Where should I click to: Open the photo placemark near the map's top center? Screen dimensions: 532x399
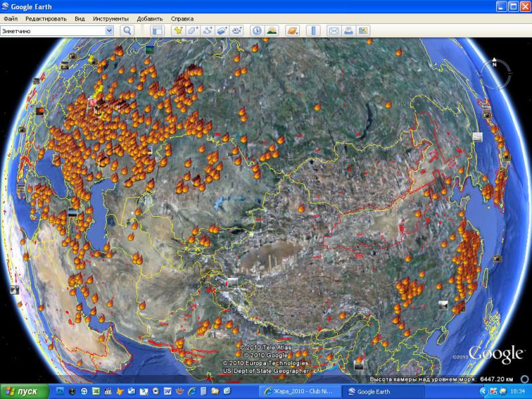(149, 50)
